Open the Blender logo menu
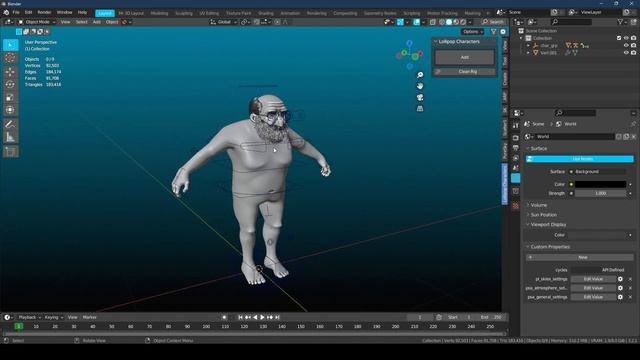640x360 pixels. [x=6, y=13]
